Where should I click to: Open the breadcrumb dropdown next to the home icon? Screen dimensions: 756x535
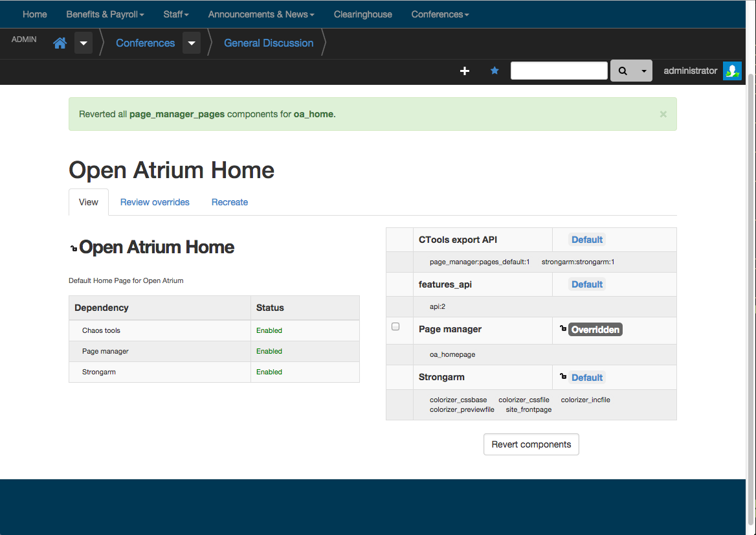[83, 43]
